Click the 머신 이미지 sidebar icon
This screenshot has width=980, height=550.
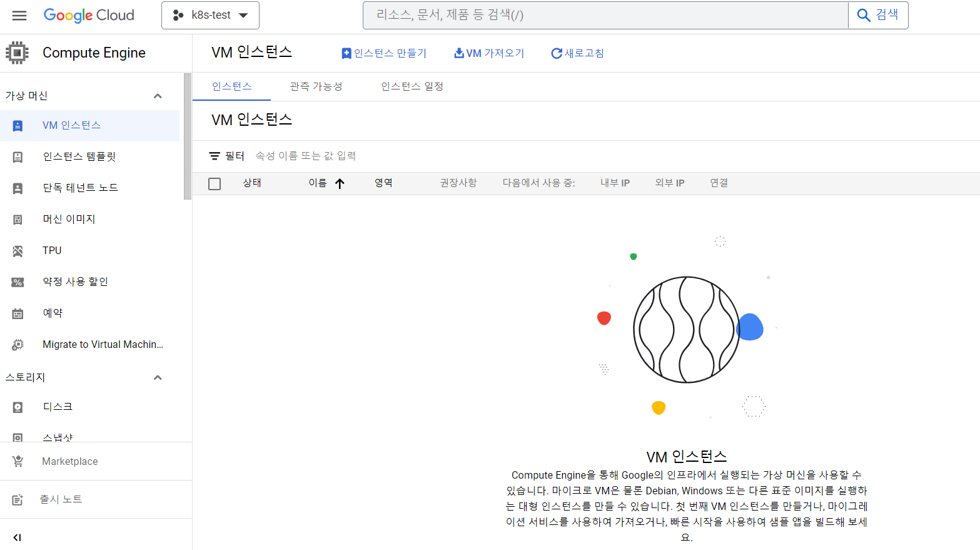tap(18, 220)
